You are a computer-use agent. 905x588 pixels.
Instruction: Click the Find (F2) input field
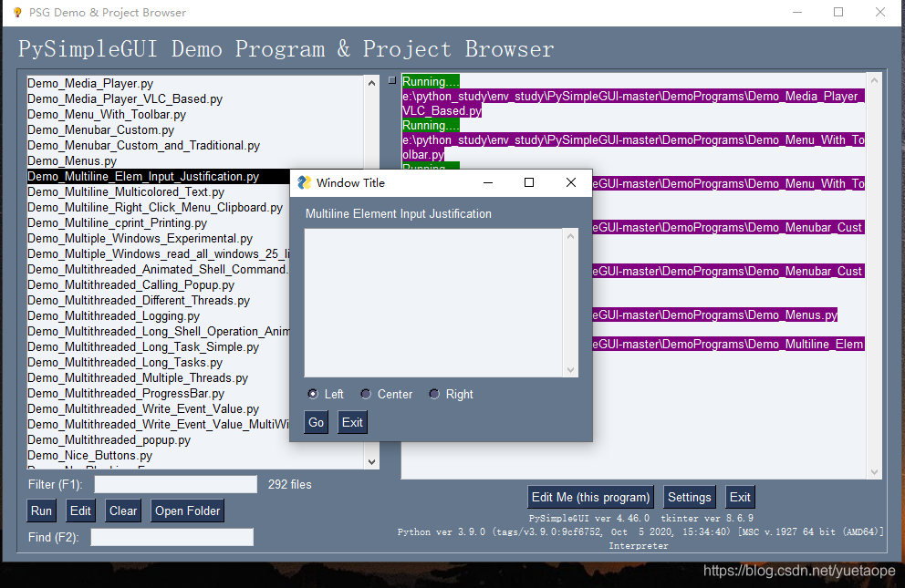(x=172, y=537)
